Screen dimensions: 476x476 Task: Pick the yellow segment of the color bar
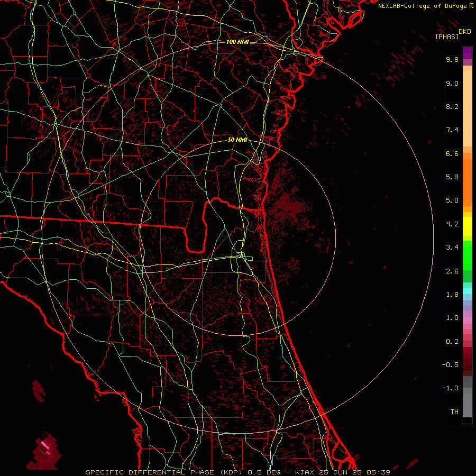[467, 226]
